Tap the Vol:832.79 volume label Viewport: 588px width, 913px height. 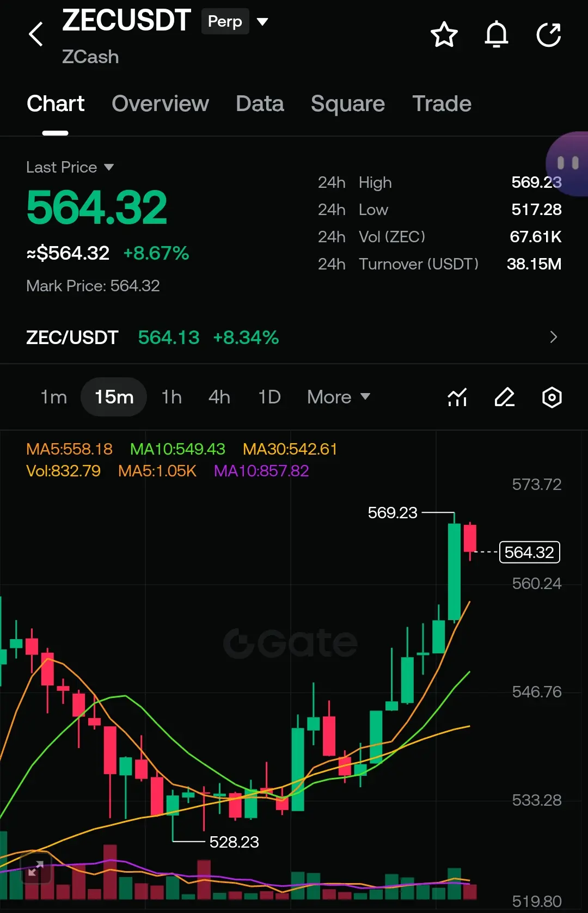pos(63,471)
